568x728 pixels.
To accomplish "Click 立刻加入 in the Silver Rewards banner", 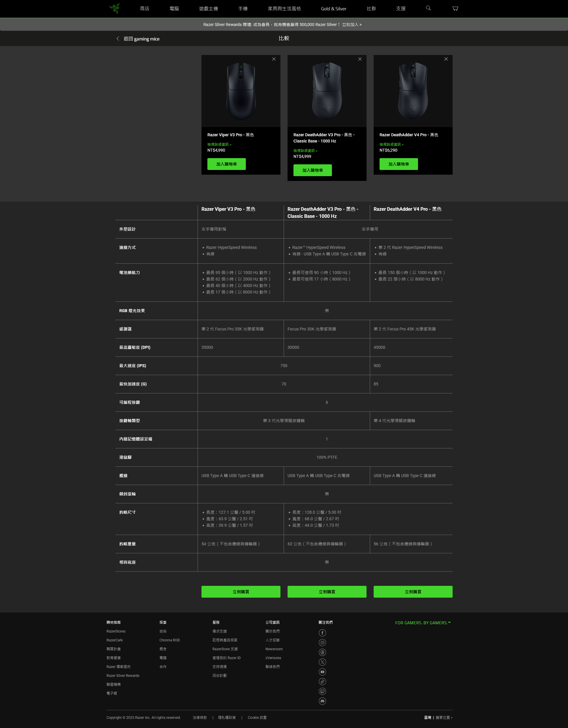I will (x=351, y=25).
